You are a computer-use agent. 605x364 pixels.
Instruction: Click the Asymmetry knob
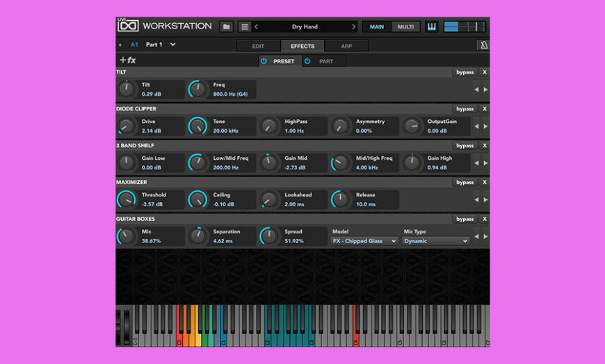click(340, 126)
